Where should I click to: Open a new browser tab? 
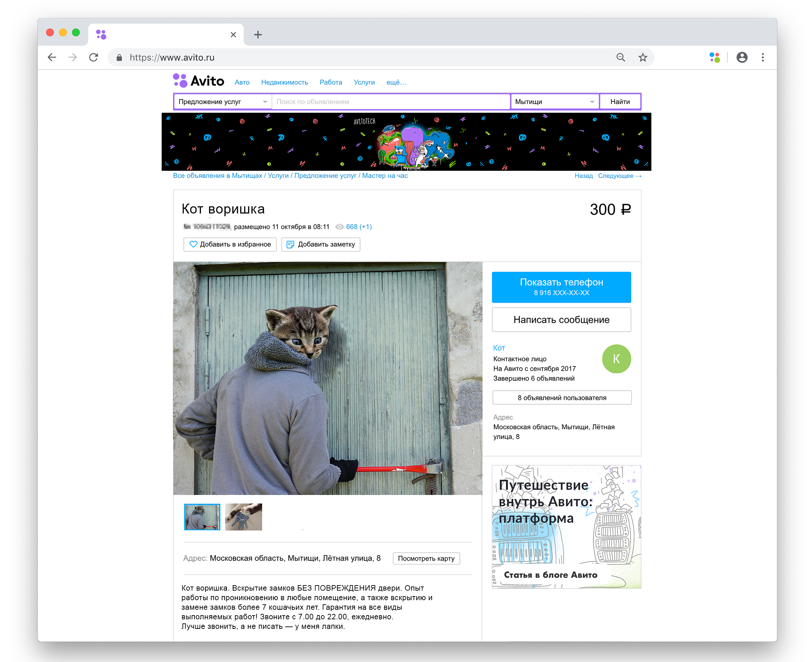(x=258, y=35)
